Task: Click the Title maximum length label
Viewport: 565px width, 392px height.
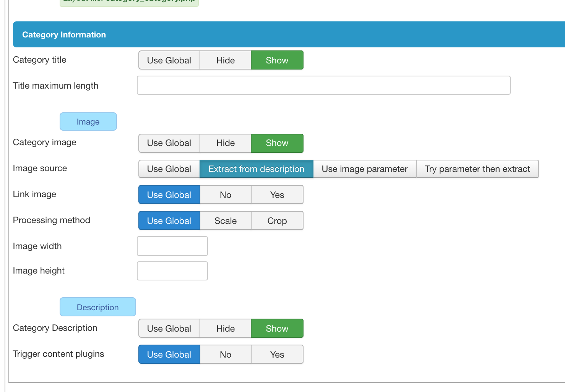Action: [x=56, y=86]
